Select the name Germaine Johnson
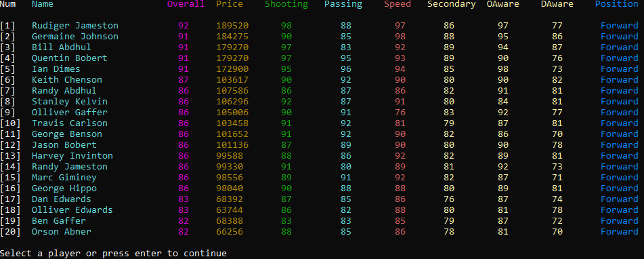Viewport: 644px width, 259px height. [x=74, y=36]
